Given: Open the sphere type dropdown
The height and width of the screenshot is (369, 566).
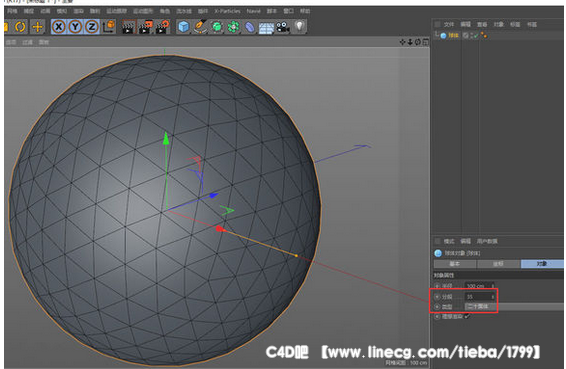Looking at the screenshot, I should coord(514,307).
